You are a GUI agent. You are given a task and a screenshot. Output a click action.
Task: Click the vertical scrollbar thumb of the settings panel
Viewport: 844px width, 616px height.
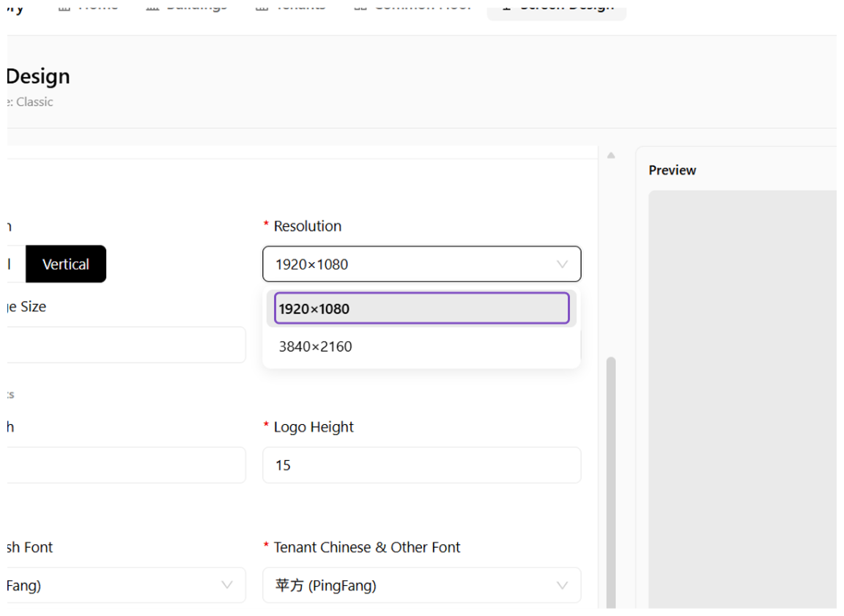611,482
